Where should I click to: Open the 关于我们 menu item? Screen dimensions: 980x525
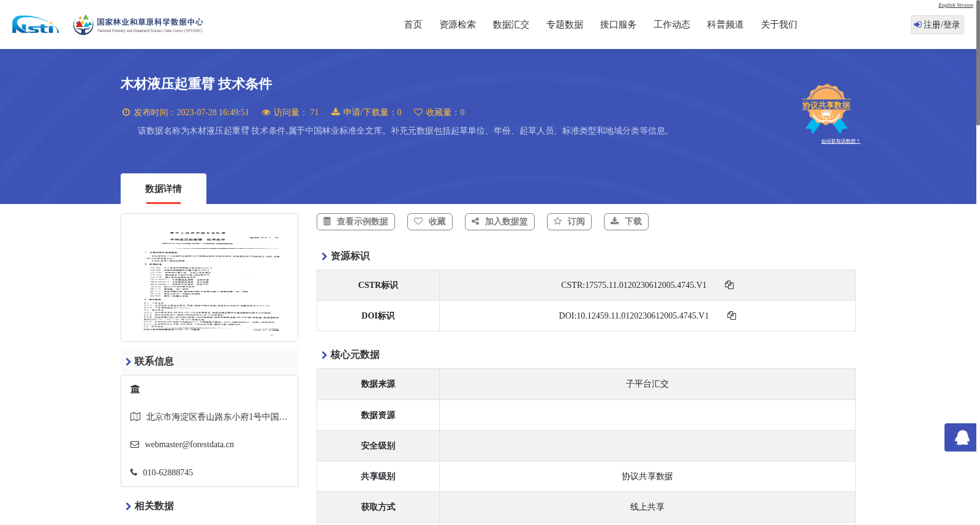click(x=779, y=25)
